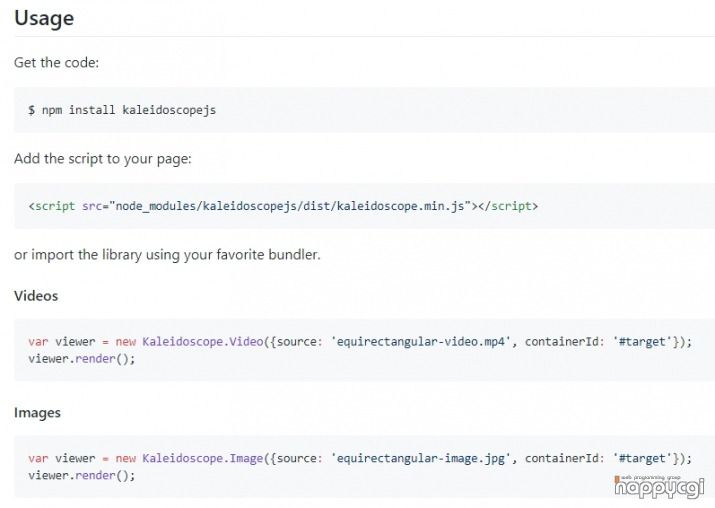This screenshot has height=508, width=715.
Task: Click the dollar sign prompt in the npm block
Action: pyautogui.click(x=31, y=109)
